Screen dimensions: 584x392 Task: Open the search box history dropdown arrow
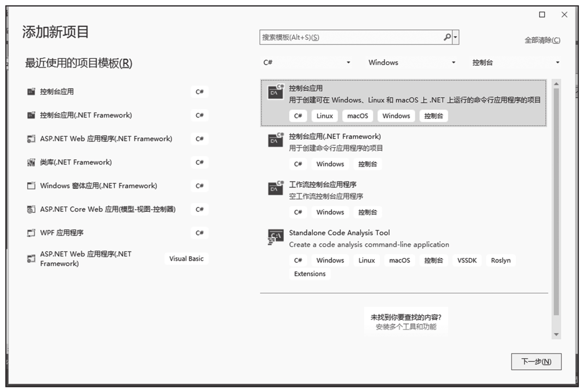coord(456,37)
